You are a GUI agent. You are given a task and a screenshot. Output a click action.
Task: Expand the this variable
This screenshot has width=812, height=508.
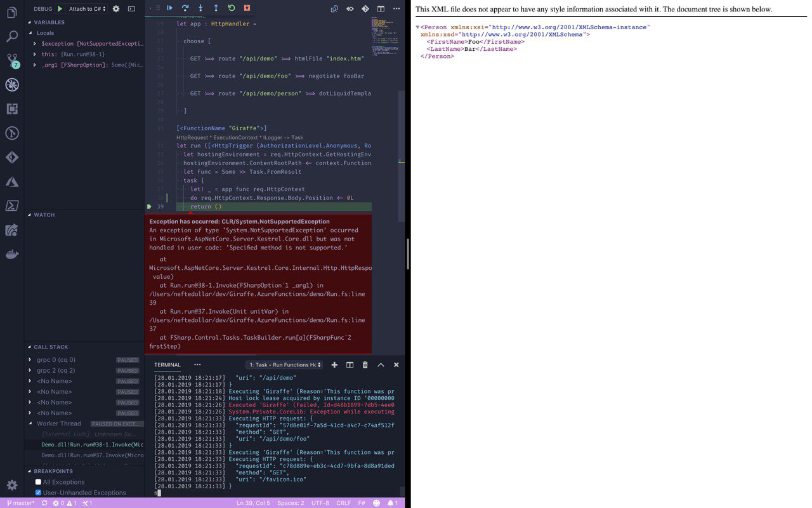tap(35, 55)
